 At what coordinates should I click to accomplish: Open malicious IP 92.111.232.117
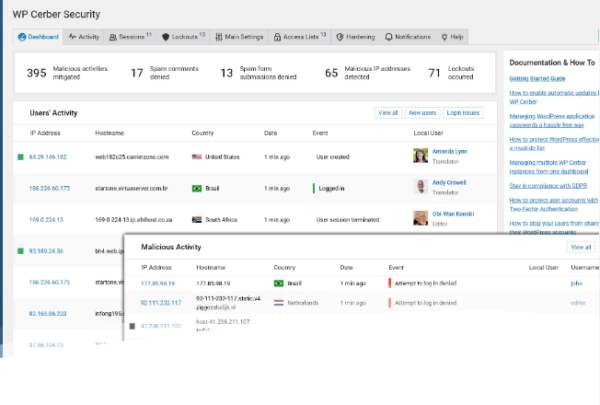pyautogui.click(x=161, y=303)
